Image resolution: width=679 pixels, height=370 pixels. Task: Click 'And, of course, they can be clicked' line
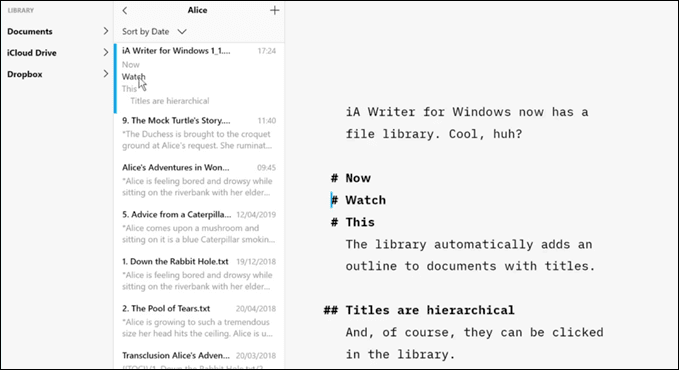475,332
